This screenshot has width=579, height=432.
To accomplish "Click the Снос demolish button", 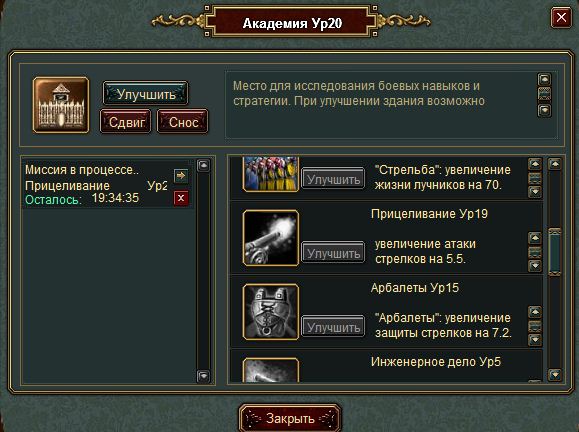I will 183,121.
